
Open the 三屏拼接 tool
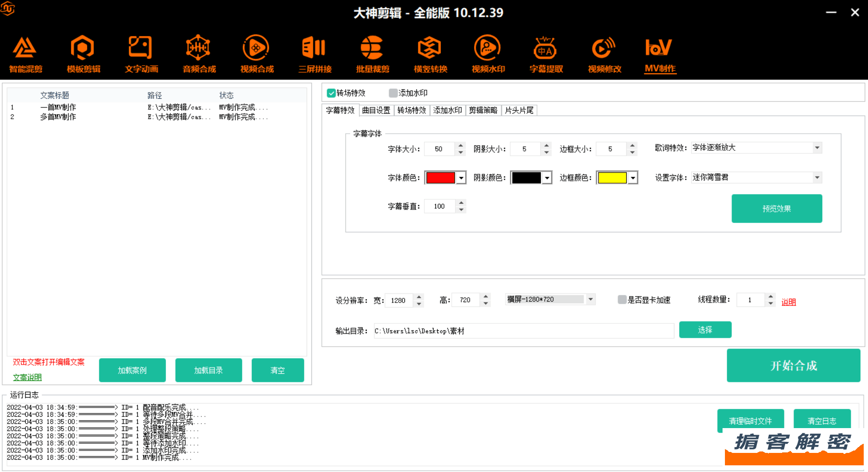pos(315,54)
